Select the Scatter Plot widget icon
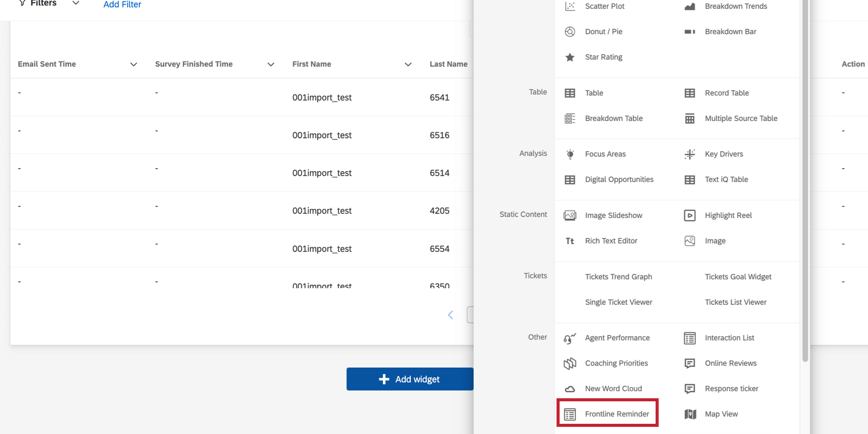This screenshot has width=868, height=434. [x=570, y=6]
